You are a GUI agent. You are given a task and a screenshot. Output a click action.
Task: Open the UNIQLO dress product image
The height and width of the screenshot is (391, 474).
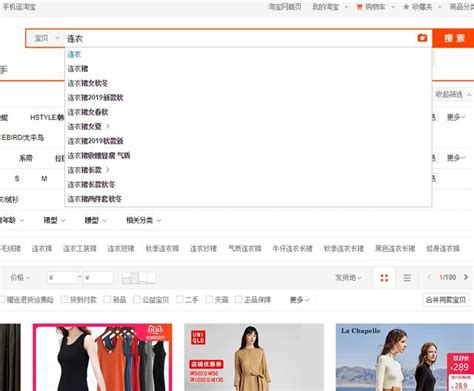click(254, 357)
